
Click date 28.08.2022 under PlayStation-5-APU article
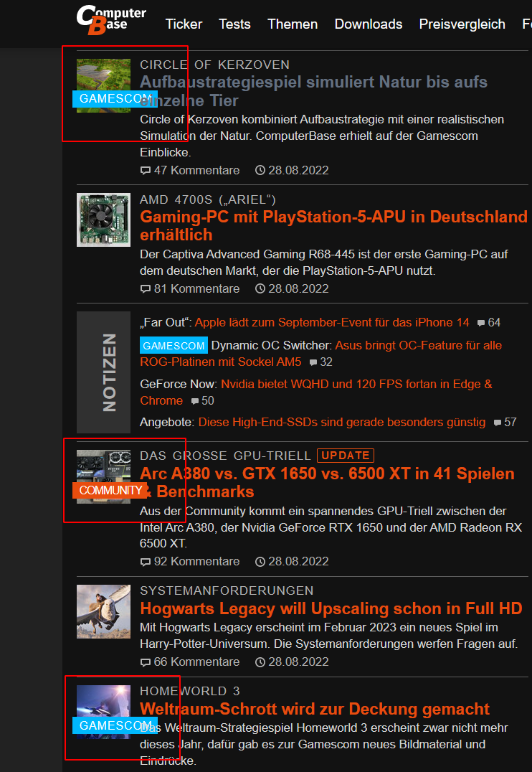(298, 288)
